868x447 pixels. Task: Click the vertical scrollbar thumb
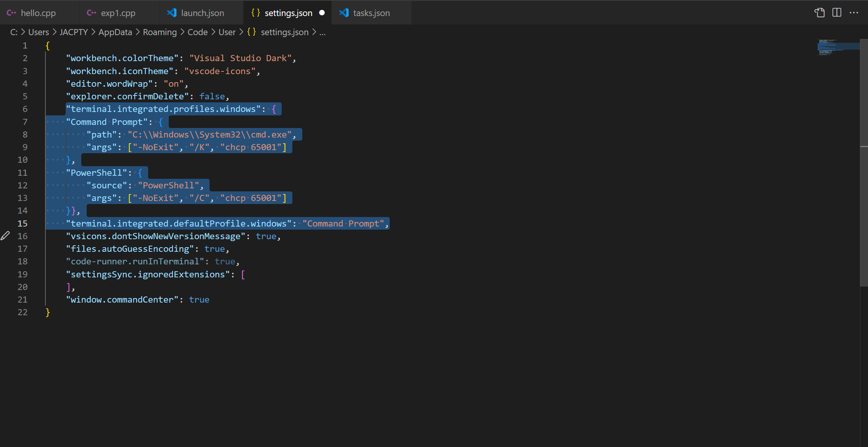point(864,162)
